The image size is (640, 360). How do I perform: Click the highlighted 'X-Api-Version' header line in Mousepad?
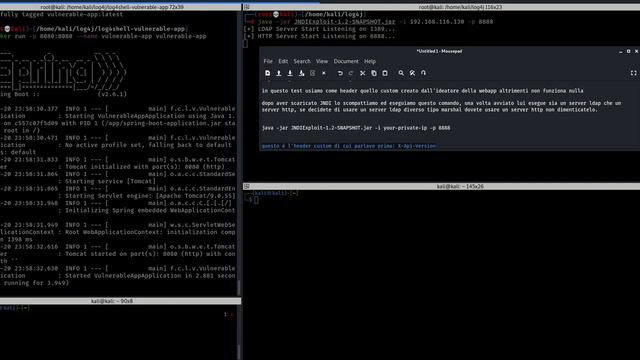(x=349, y=146)
